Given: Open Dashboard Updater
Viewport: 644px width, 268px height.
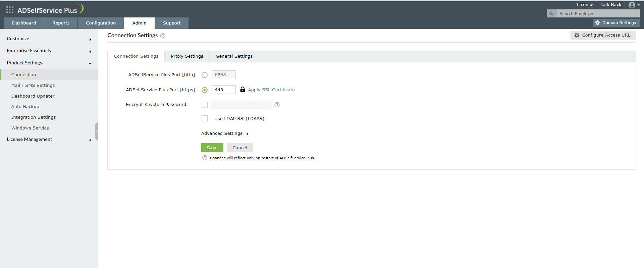Looking at the screenshot, I should coord(33,96).
